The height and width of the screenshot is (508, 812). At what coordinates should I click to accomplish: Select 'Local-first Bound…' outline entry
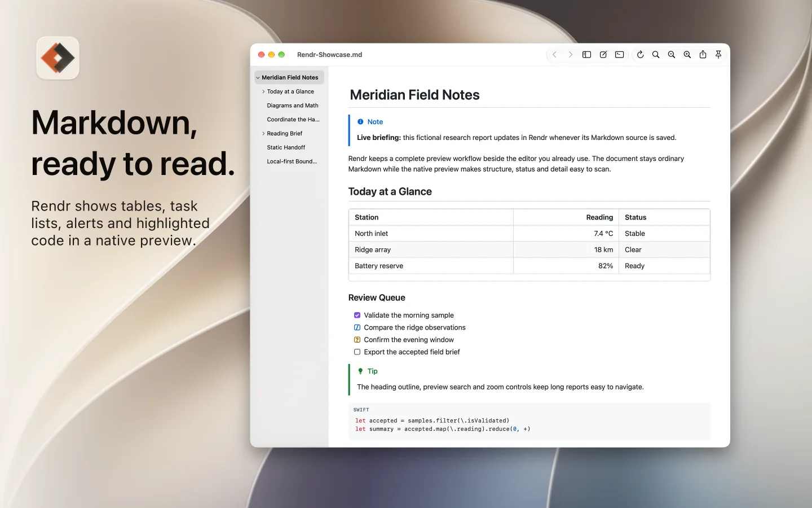tap(292, 161)
